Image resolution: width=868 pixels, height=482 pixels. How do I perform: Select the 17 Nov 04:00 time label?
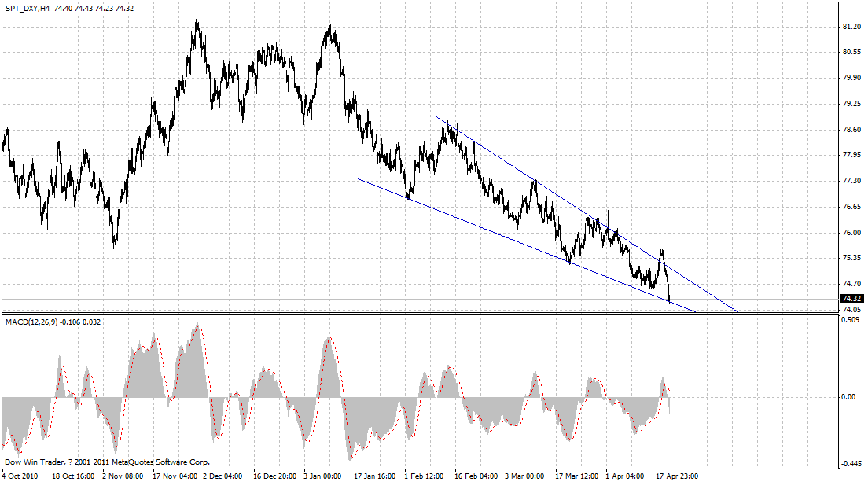point(175,476)
